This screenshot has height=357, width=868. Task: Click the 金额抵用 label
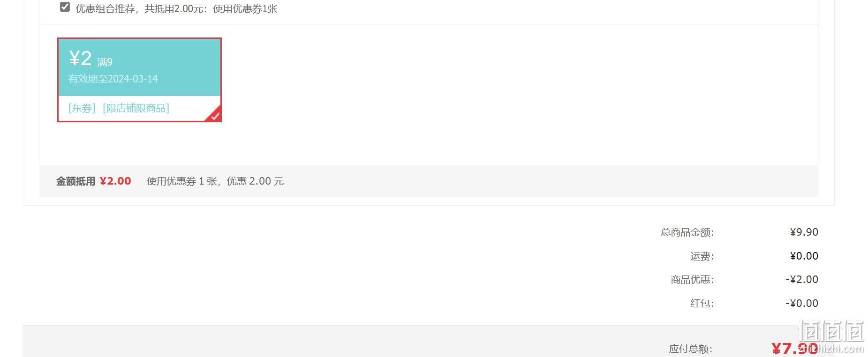point(75,181)
